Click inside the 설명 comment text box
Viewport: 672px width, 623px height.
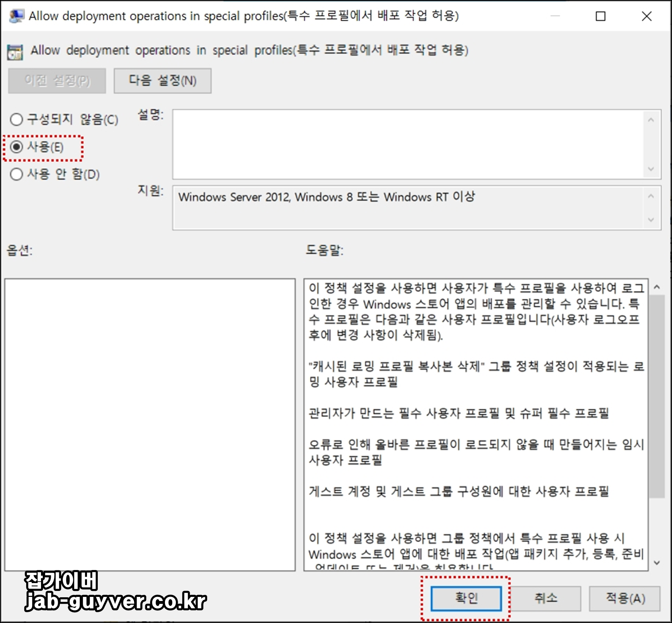[x=408, y=144]
